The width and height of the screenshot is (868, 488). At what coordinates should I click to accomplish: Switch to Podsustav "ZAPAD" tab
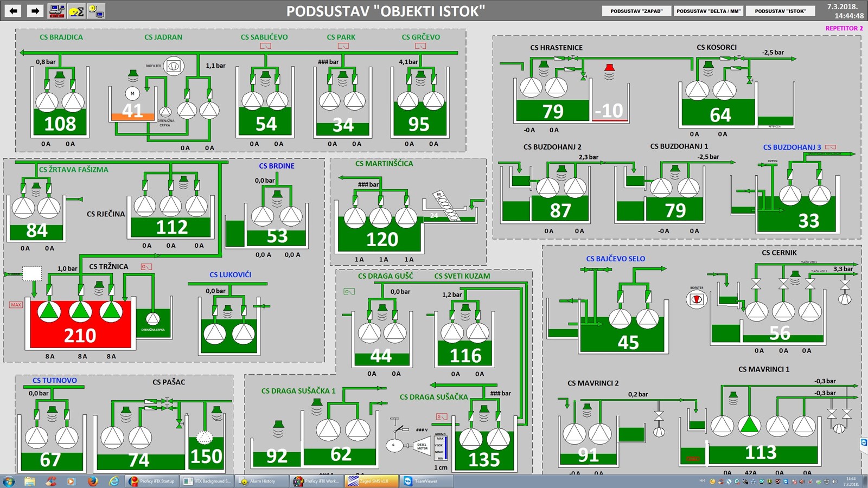coord(636,11)
